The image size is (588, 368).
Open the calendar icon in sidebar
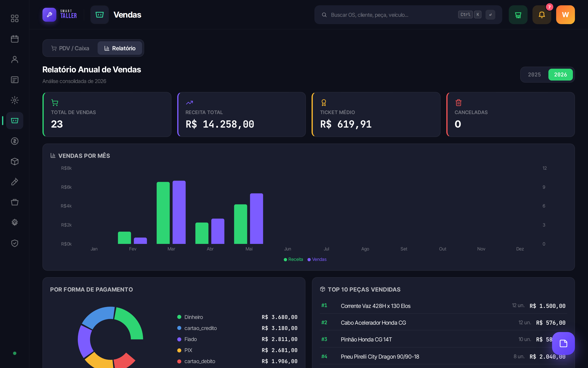[14, 39]
